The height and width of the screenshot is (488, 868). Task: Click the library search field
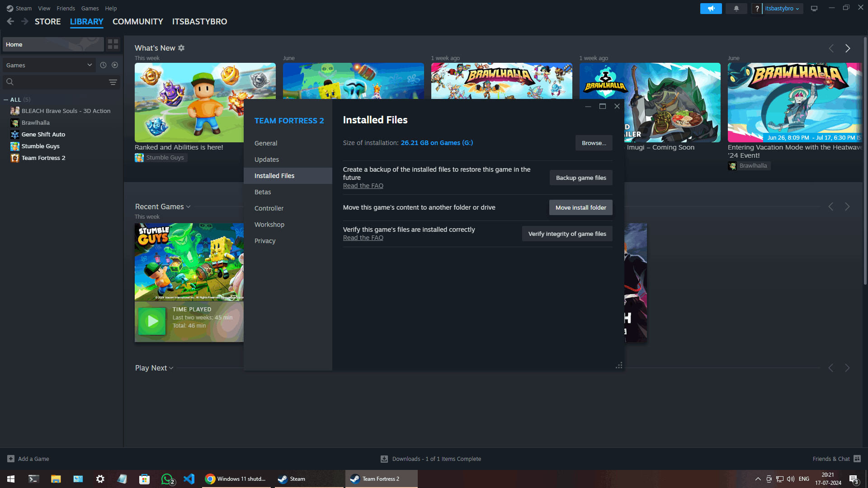coord(59,82)
